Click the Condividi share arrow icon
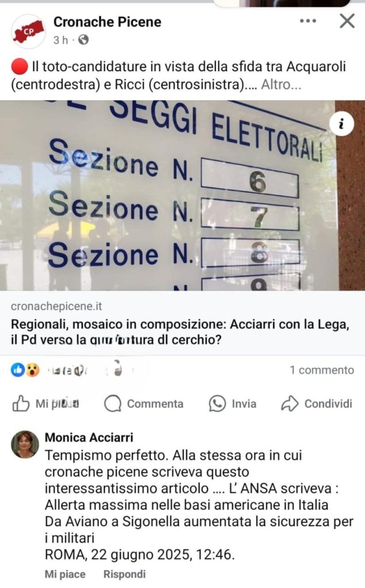Screen dimensions: 365x588 (x=290, y=404)
